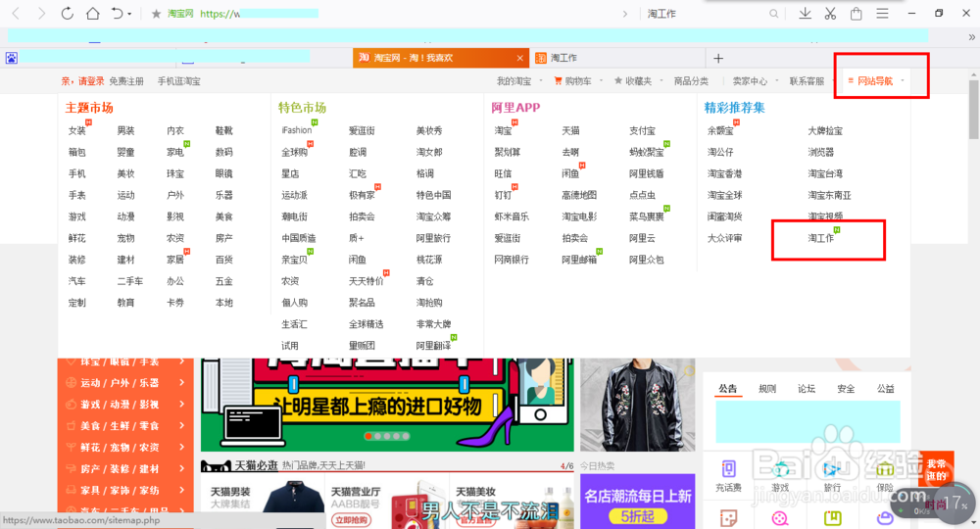The height and width of the screenshot is (529, 980).
Task: Open the 名店潮流每日上新 promo banner
Action: (x=638, y=502)
